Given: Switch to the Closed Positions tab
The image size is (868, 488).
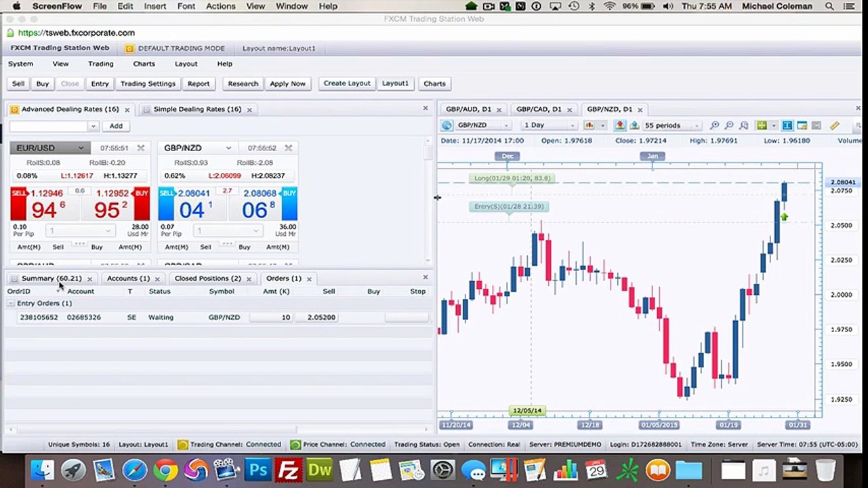Looking at the screenshot, I should [207, 279].
